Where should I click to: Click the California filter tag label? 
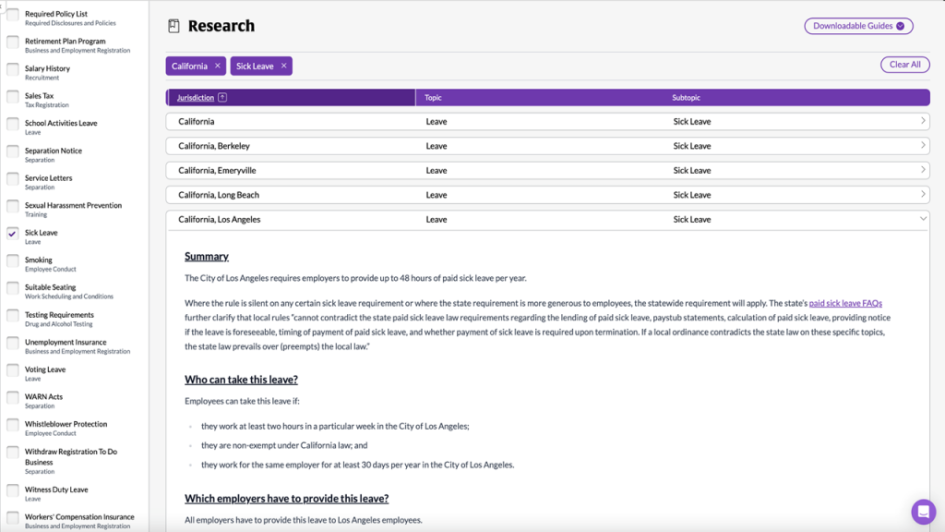189,66
